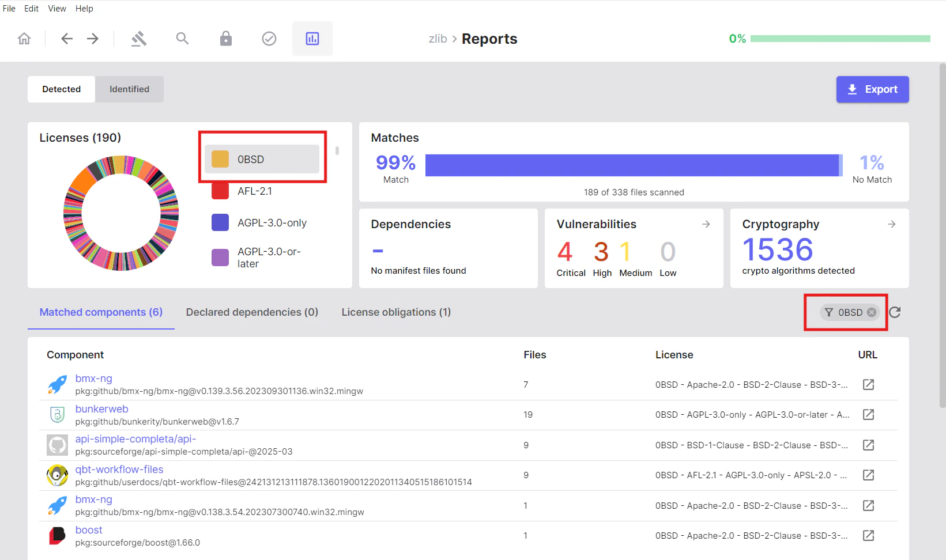Switch to the Identified tab
The image size is (946, 560).
tap(129, 89)
